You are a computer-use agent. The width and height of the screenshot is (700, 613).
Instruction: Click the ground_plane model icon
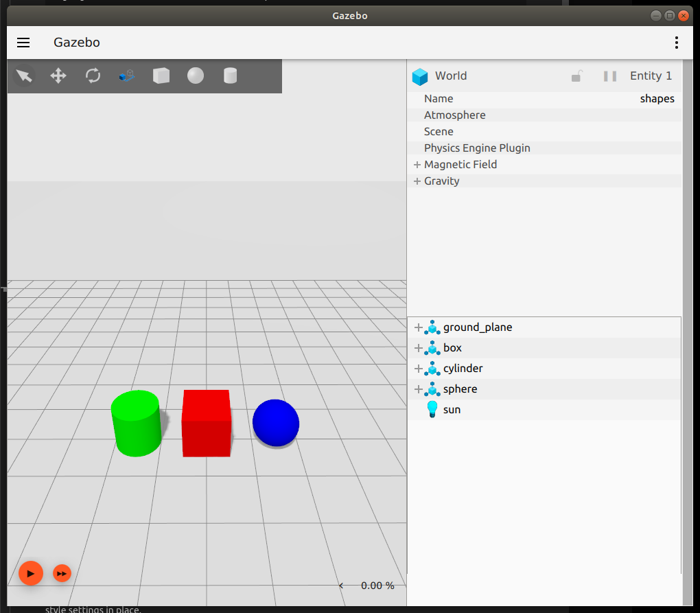pyautogui.click(x=432, y=327)
